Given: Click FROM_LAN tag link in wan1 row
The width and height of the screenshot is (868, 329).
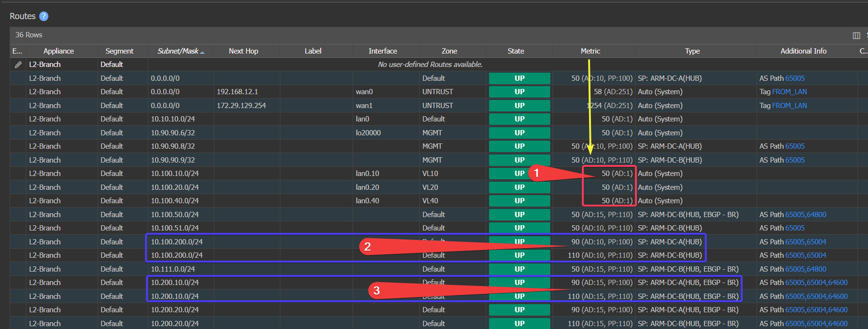Looking at the screenshot, I should [790, 106].
